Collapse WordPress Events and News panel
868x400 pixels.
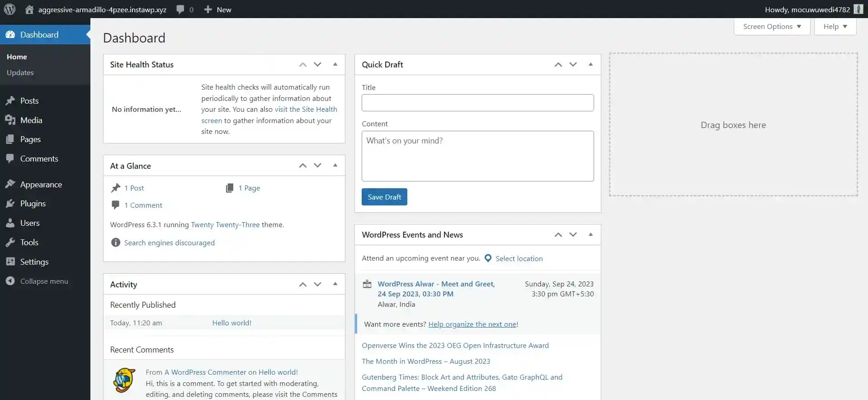pyautogui.click(x=590, y=234)
